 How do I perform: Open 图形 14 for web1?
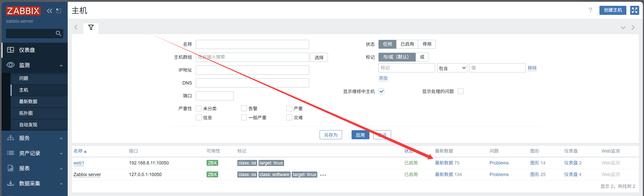point(538,163)
